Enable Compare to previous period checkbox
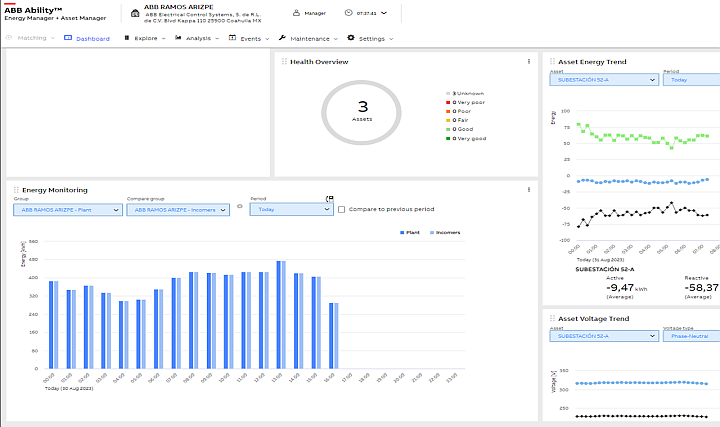This screenshot has height=427, width=720. [x=342, y=210]
